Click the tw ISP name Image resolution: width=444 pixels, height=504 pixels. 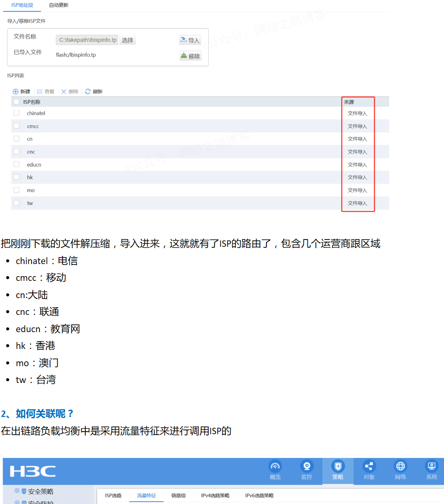point(30,203)
